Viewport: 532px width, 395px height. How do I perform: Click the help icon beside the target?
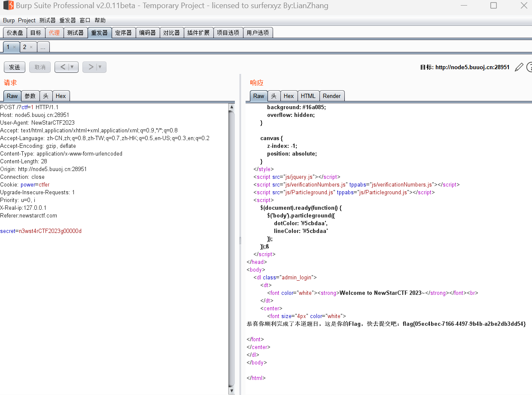529,67
